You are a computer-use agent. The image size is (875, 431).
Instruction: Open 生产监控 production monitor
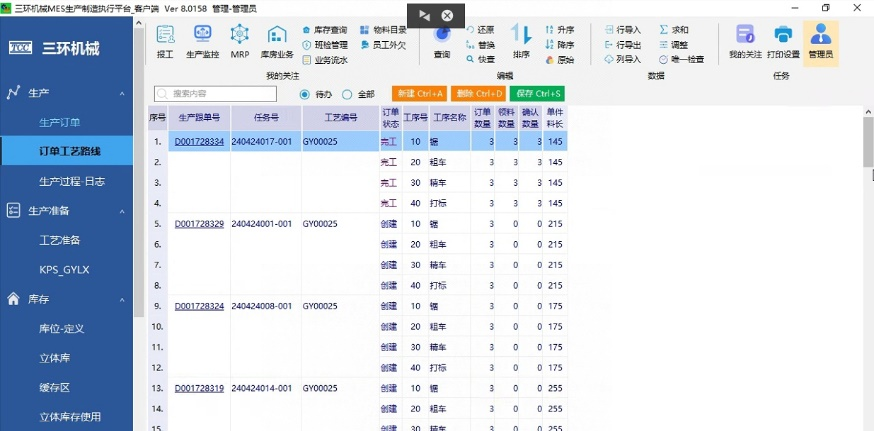pyautogui.click(x=203, y=42)
